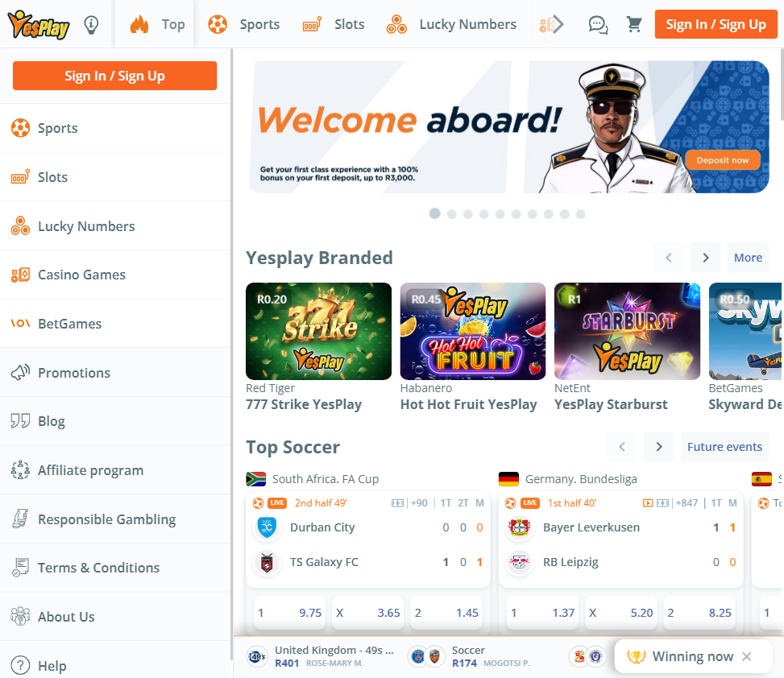784x678 pixels.
Task: Open More Yesplay Branded games
Action: click(748, 258)
